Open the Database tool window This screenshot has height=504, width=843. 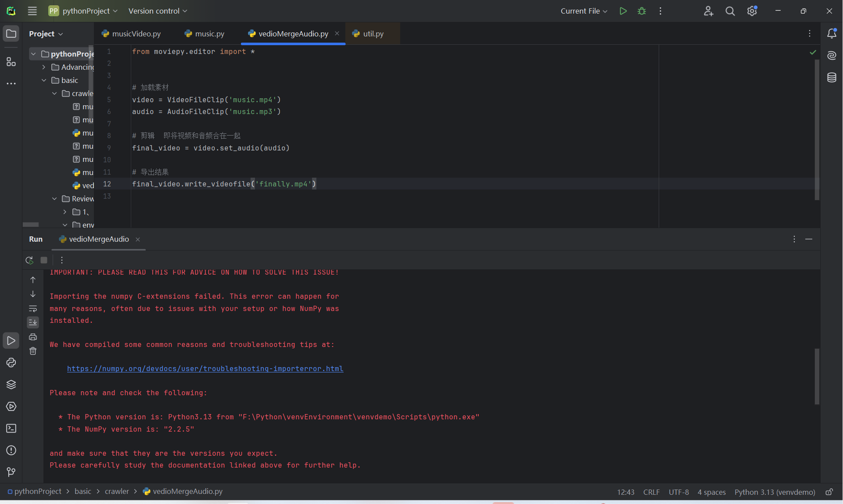832,78
